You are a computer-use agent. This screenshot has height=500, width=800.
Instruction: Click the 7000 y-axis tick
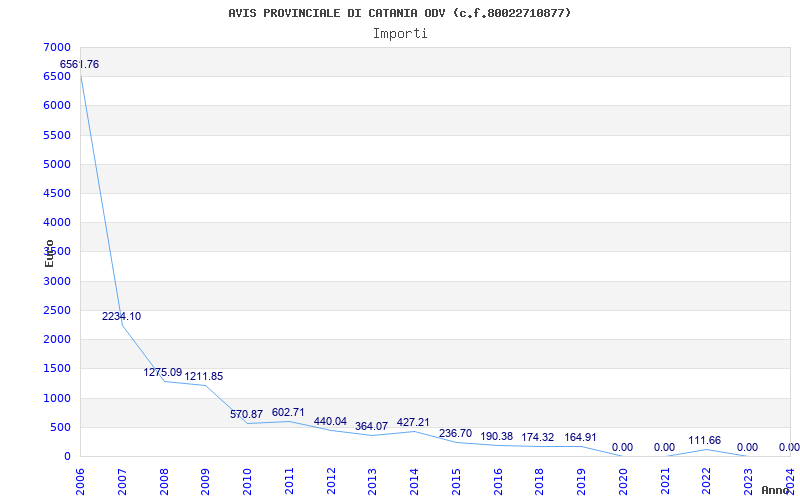57,47
